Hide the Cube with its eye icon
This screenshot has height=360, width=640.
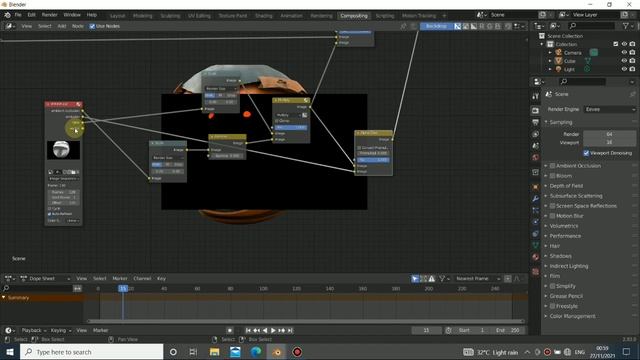[624, 61]
